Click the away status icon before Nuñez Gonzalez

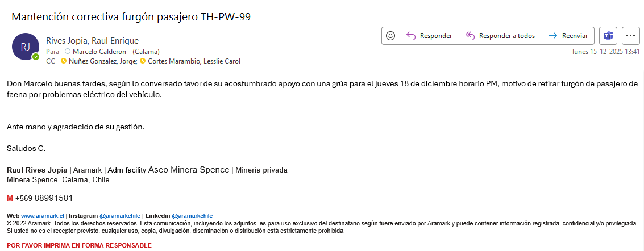tap(64, 61)
